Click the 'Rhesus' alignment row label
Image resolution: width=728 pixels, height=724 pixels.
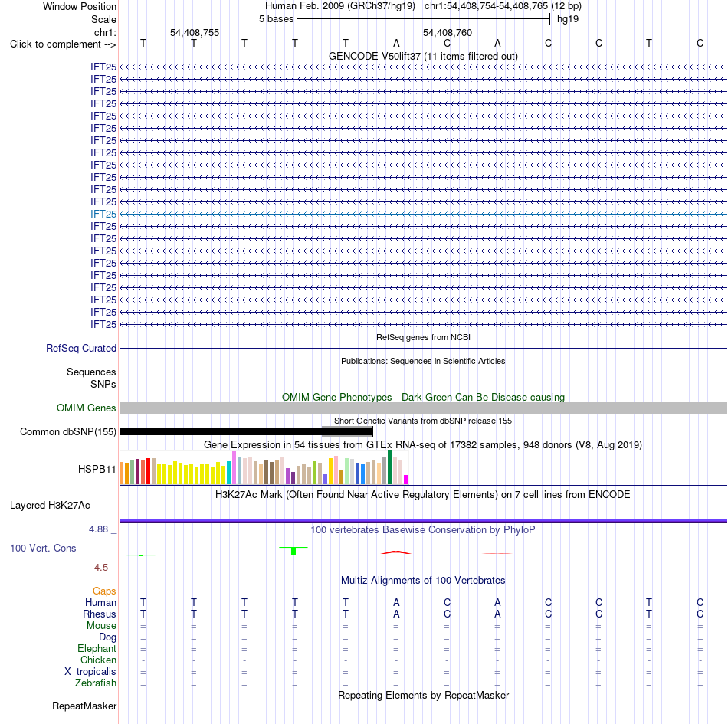coord(100,614)
